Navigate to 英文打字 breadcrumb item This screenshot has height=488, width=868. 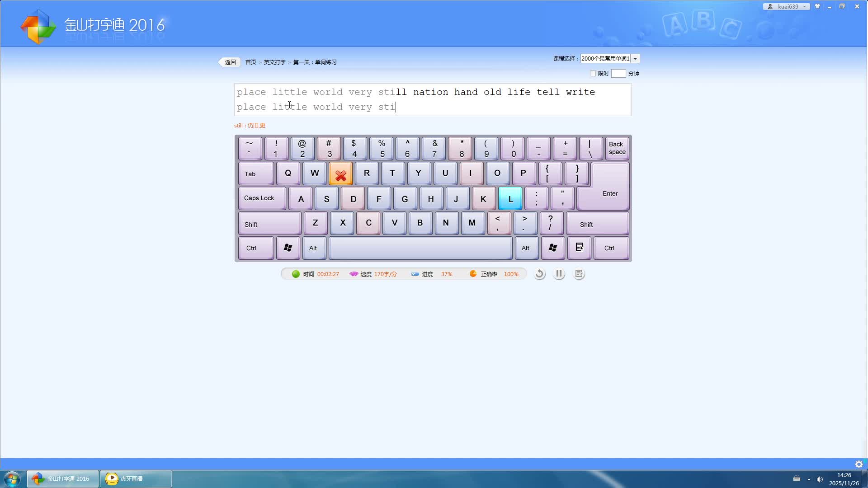click(274, 62)
